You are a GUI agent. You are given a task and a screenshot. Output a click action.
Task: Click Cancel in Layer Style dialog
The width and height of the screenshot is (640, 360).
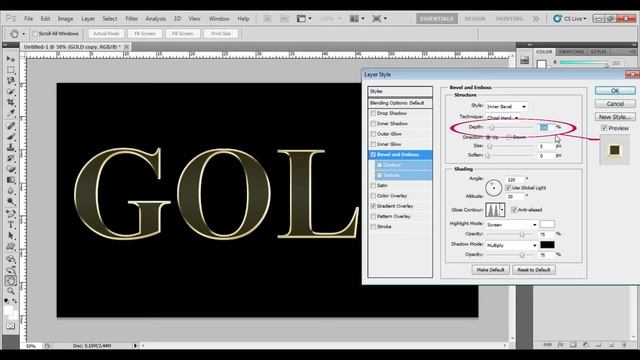615,104
